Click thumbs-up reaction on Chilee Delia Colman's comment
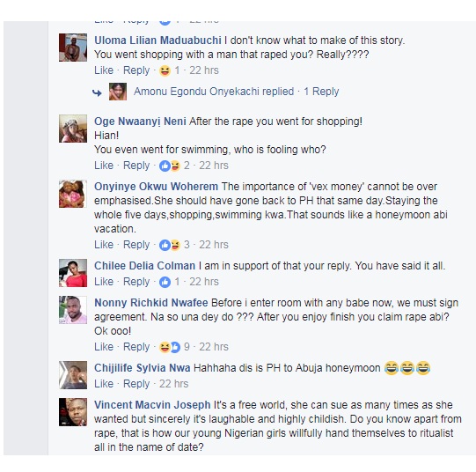Viewport: 476px width, 472px height. pyautogui.click(x=165, y=282)
